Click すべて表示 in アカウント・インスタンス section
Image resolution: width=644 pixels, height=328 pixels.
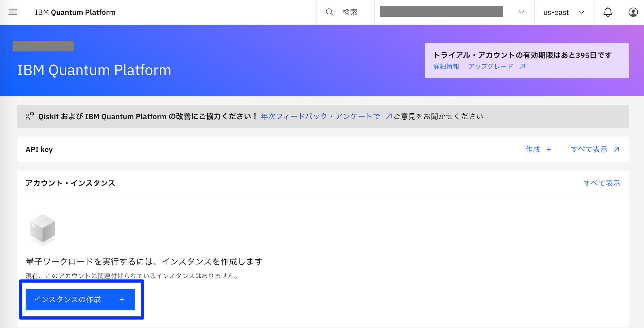coord(602,183)
